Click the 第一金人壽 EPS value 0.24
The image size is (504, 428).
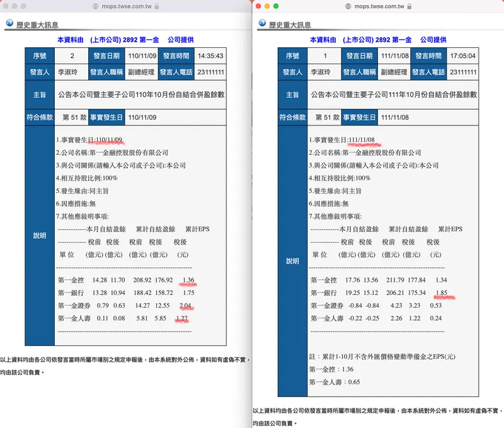(436, 318)
